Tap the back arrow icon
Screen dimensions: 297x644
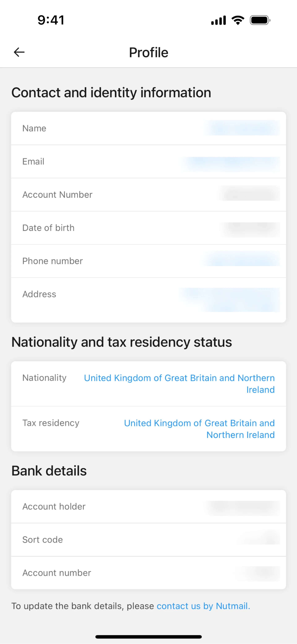(x=19, y=52)
